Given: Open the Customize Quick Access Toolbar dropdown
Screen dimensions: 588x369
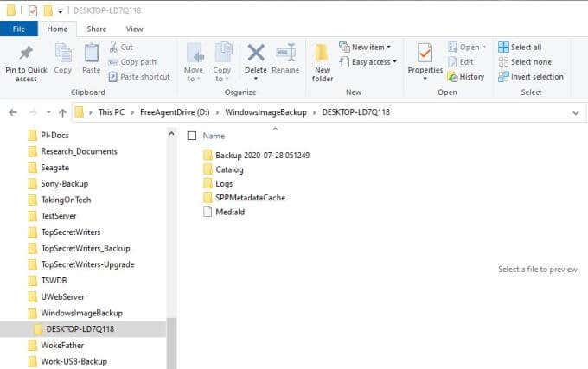Looking at the screenshot, I should click(x=60, y=11).
